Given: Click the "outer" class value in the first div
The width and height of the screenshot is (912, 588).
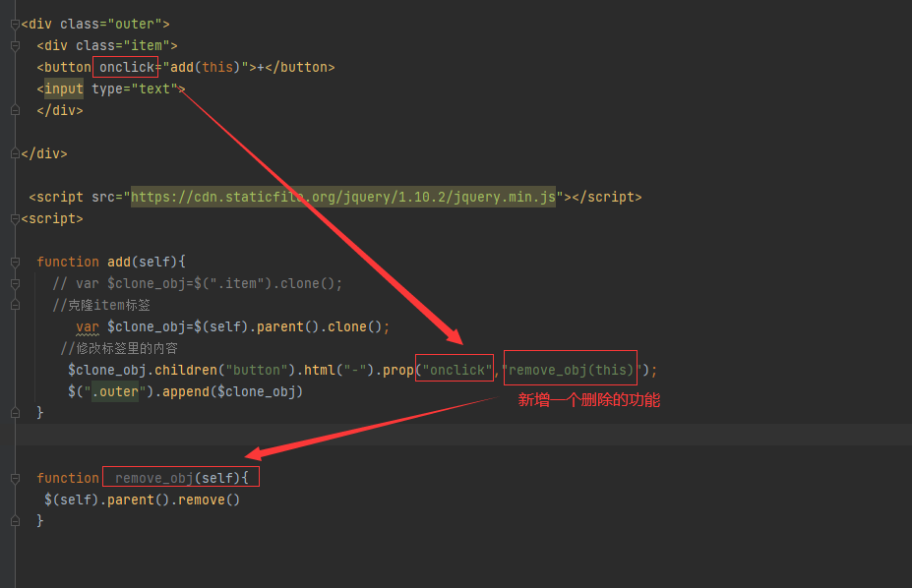Looking at the screenshot, I should pos(135,24).
